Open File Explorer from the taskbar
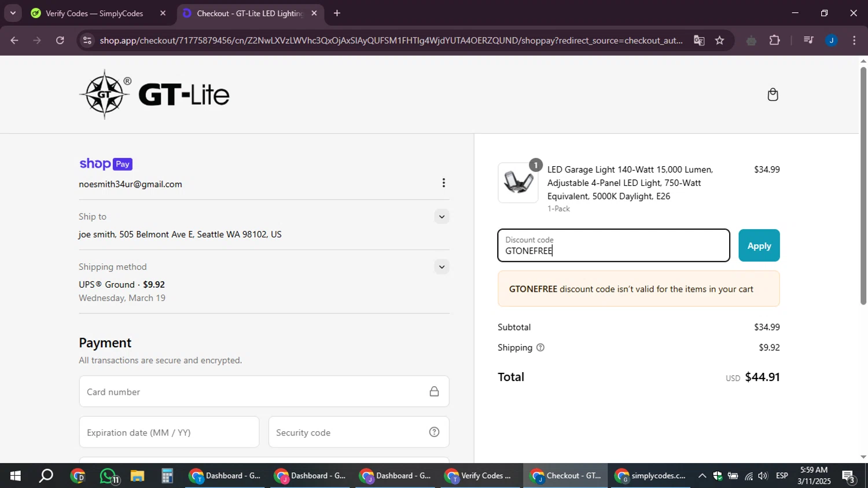The width and height of the screenshot is (868, 488). coord(137,476)
